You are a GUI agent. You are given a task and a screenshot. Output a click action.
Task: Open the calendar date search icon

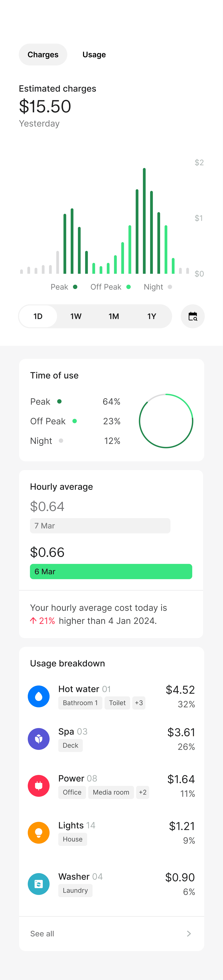click(193, 316)
